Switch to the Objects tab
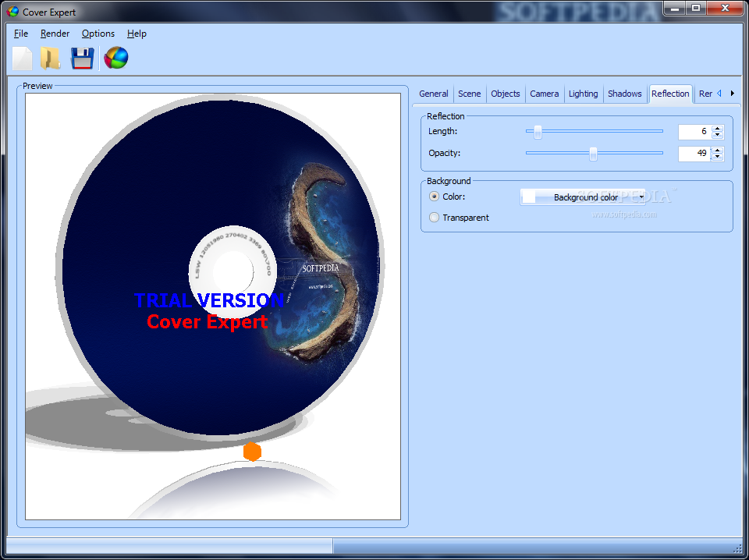749x560 pixels. tap(506, 94)
